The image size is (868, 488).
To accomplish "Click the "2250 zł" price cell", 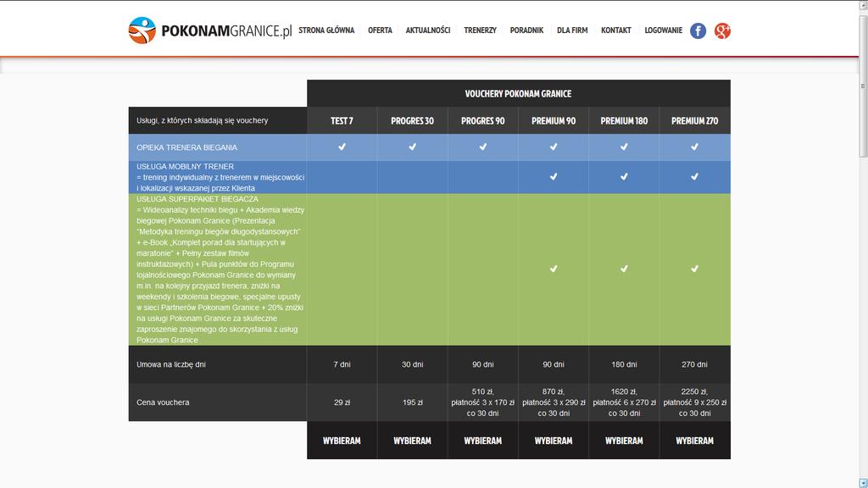I will [695, 402].
